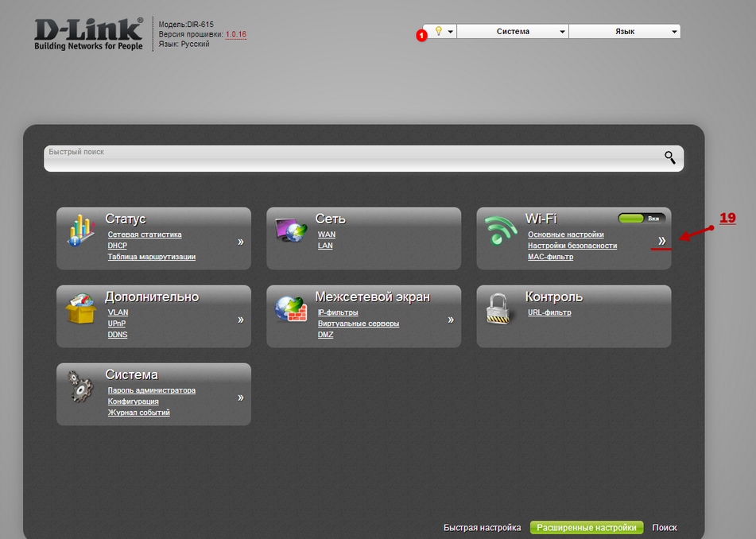Switch to Быстрая настройка tab
This screenshot has width=756, height=539.
(483, 527)
